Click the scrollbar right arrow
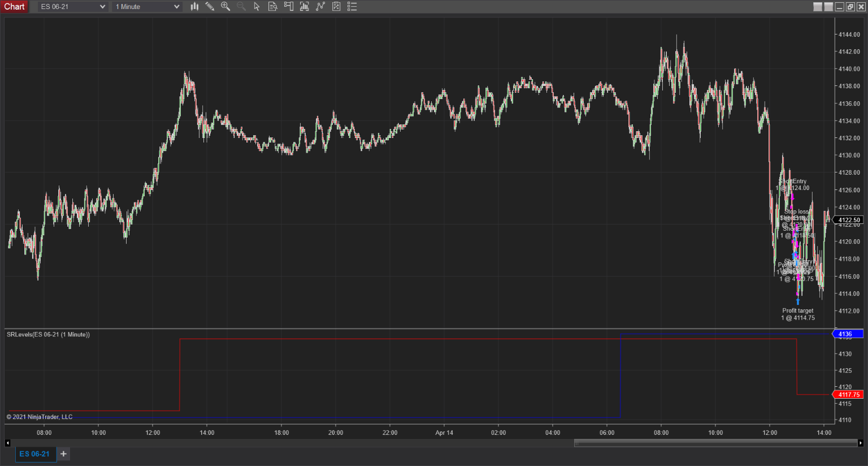The height and width of the screenshot is (466, 868). [861, 443]
